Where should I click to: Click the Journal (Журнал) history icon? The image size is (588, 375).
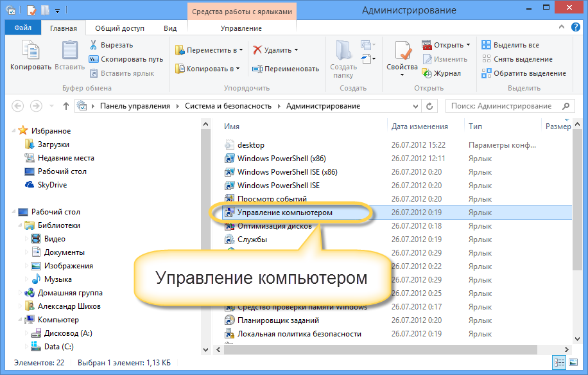pyautogui.click(x=427, y=73)
